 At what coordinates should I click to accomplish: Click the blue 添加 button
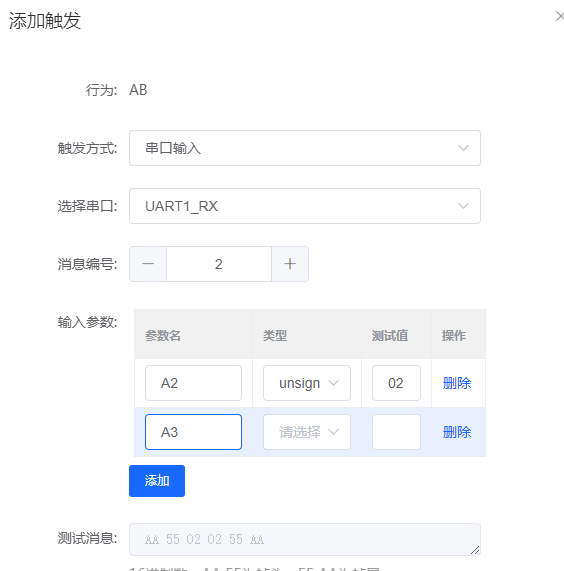pyautogui.click(x=157, y=481)
